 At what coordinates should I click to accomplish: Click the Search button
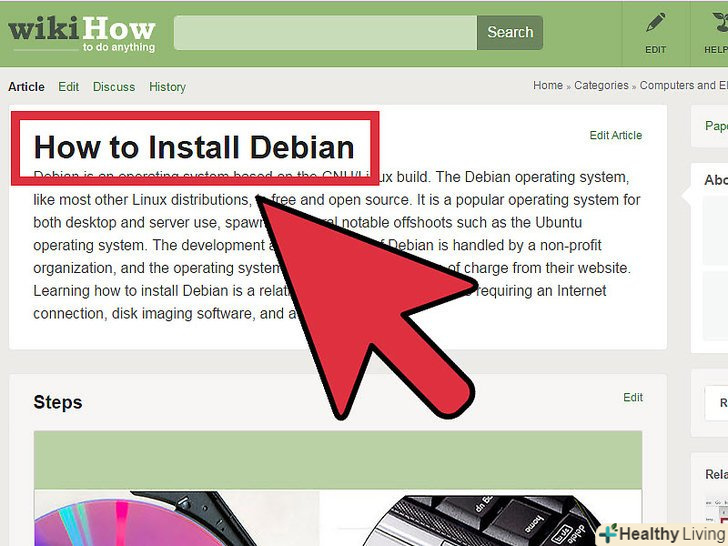[x=510, y=32]
